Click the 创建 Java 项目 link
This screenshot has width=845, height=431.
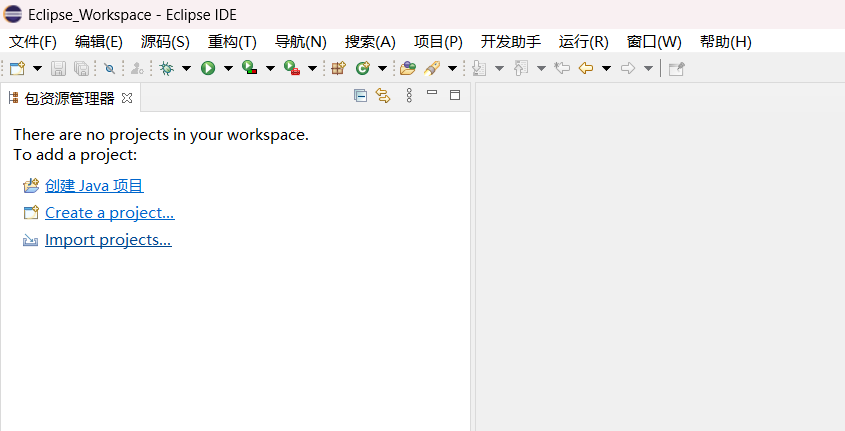pos(94,185)
